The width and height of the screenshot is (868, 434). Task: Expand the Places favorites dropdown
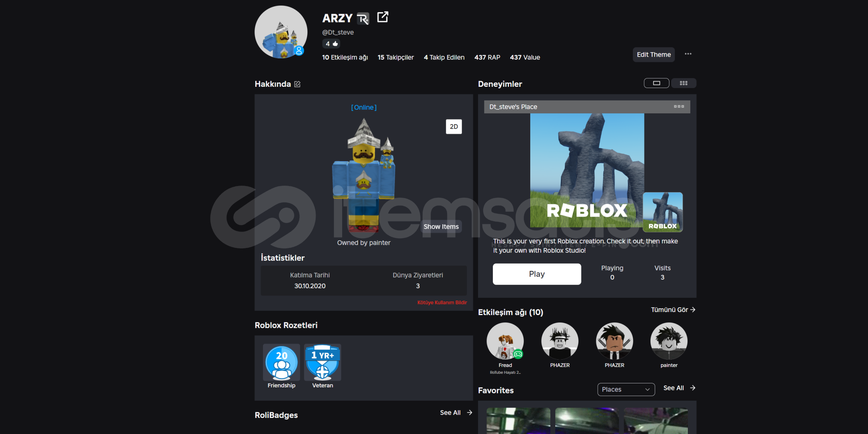pos(626,389)
